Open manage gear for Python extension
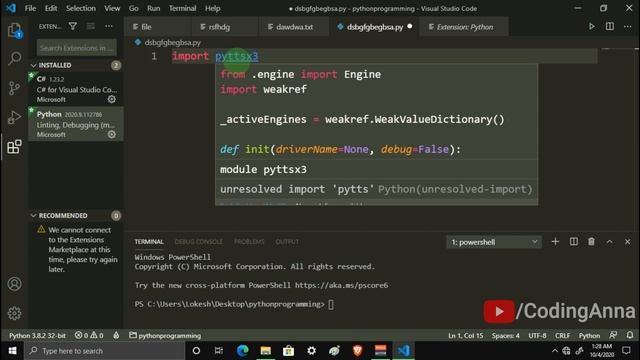This screenshot has height=360, width=640. pos(111,134)
